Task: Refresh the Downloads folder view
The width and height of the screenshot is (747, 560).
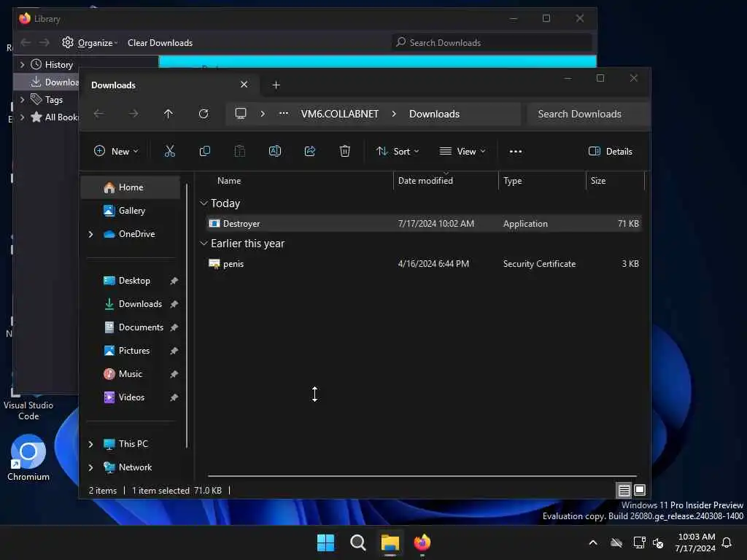Action: click(x=204, y=114)
